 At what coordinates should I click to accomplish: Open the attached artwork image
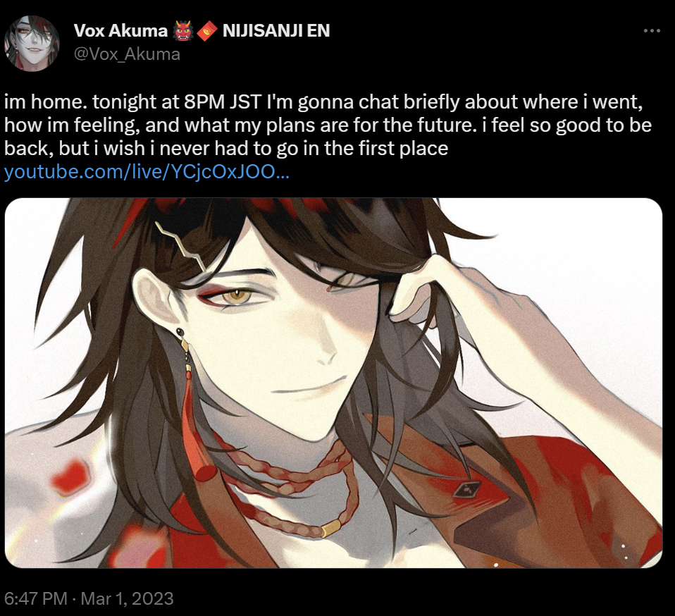[334, 383]
